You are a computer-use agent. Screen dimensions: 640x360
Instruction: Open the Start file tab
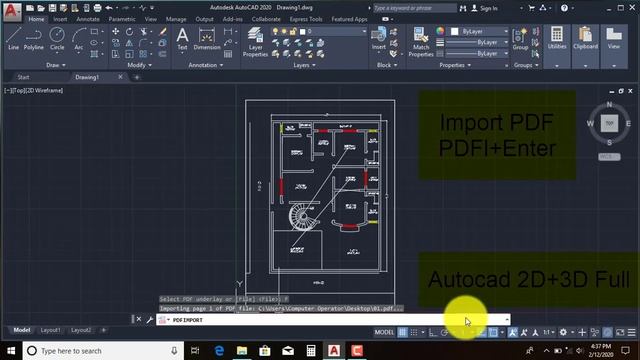(x=23, y=77)
